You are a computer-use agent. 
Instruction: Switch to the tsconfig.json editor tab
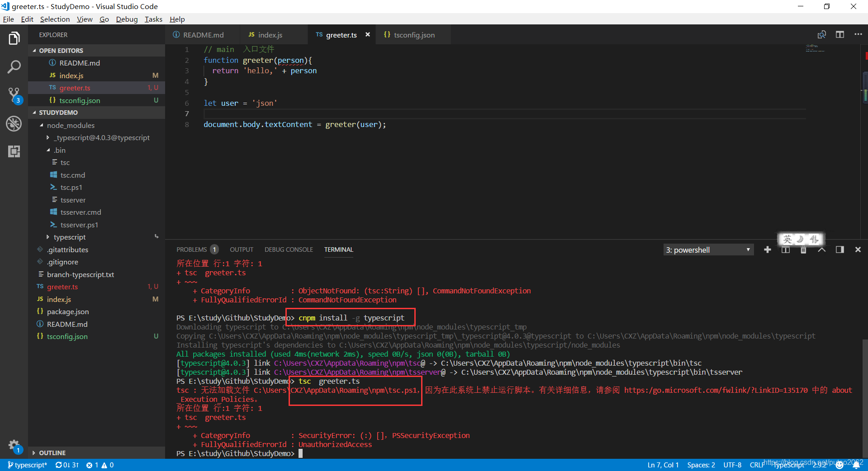[x=414, y=35]
